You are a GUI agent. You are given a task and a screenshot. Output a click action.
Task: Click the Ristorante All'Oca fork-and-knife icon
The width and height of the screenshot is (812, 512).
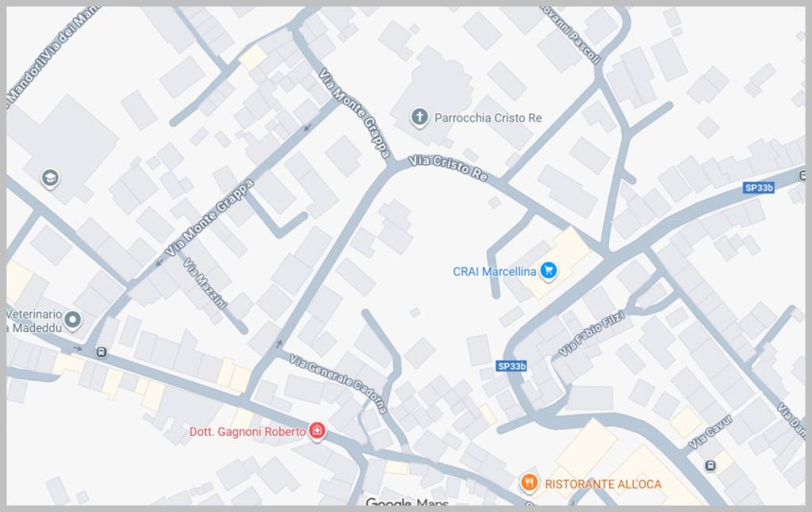(529, 483)
